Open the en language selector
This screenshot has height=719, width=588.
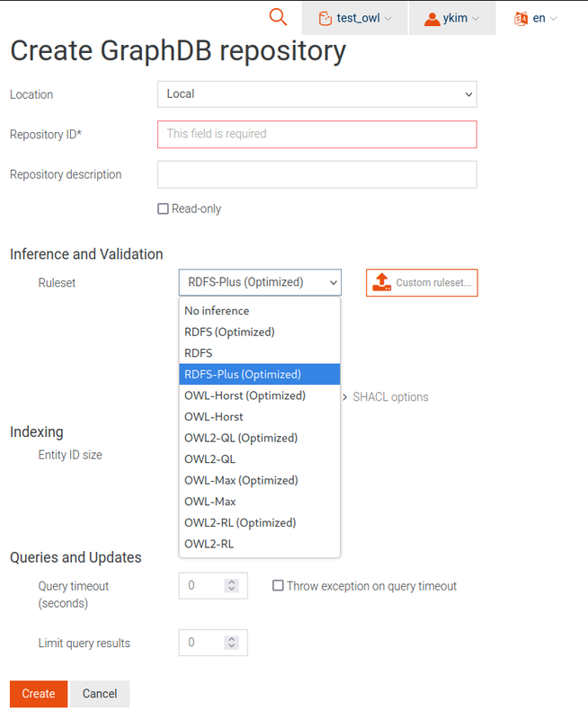[536, 18]
